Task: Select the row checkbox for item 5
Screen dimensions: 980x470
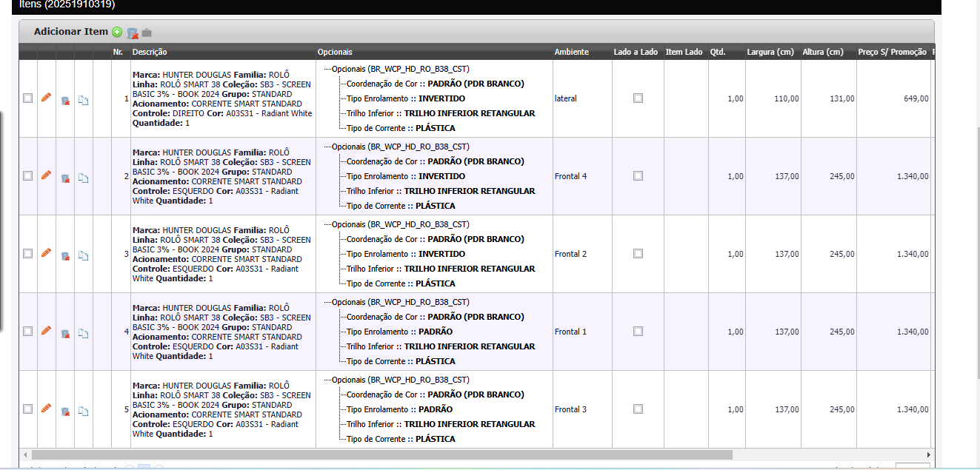Action: pos(27,409)
